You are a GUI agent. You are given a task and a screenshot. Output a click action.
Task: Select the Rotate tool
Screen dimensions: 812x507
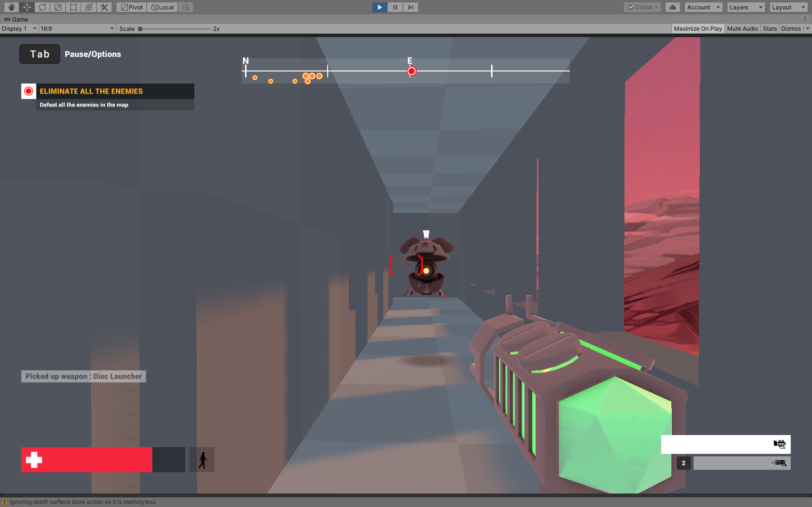(x=43, y=7)
